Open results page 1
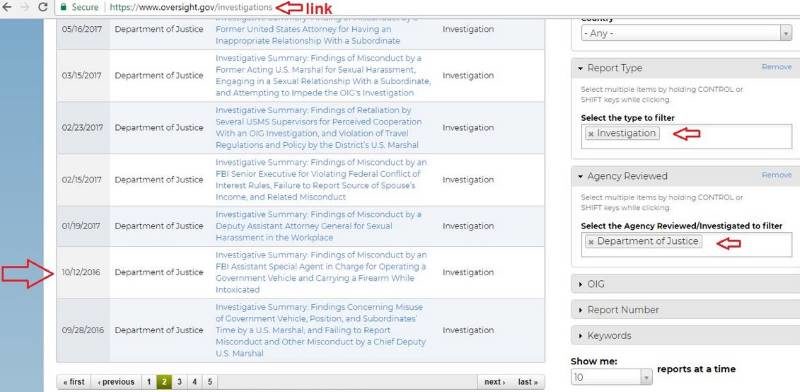The width and height of the screenshot is (800, 392). [x=148, y=382]
